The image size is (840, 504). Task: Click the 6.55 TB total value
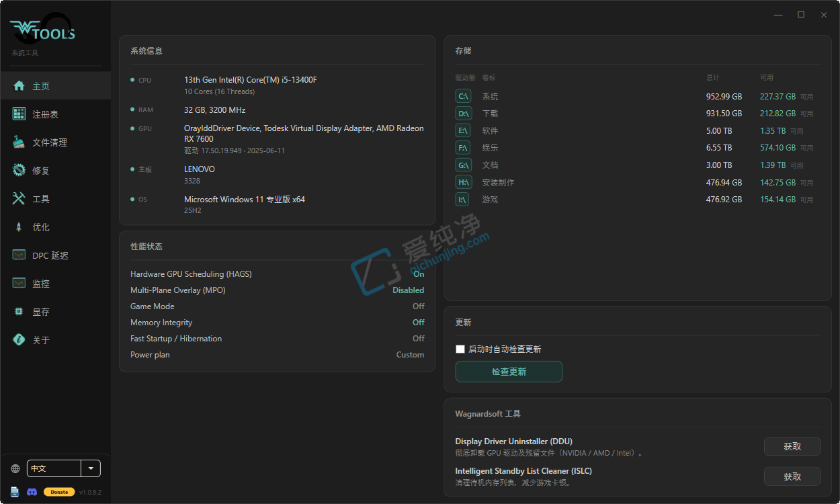[719, 148]
